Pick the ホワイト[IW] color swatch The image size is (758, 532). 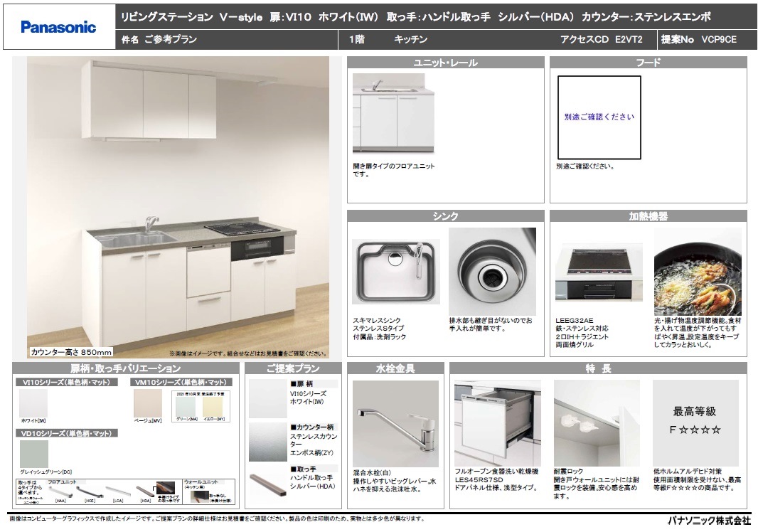[x=33, y=403]
